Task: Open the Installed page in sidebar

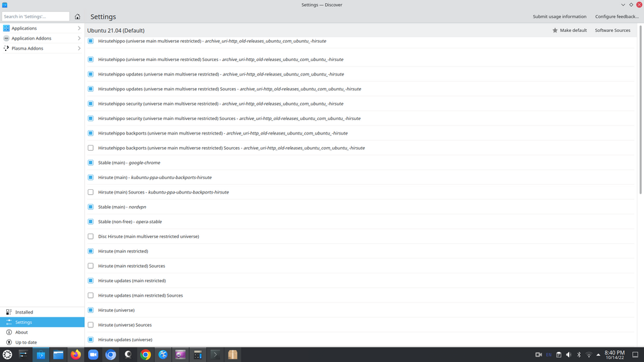Action: [x=24, y=312]
